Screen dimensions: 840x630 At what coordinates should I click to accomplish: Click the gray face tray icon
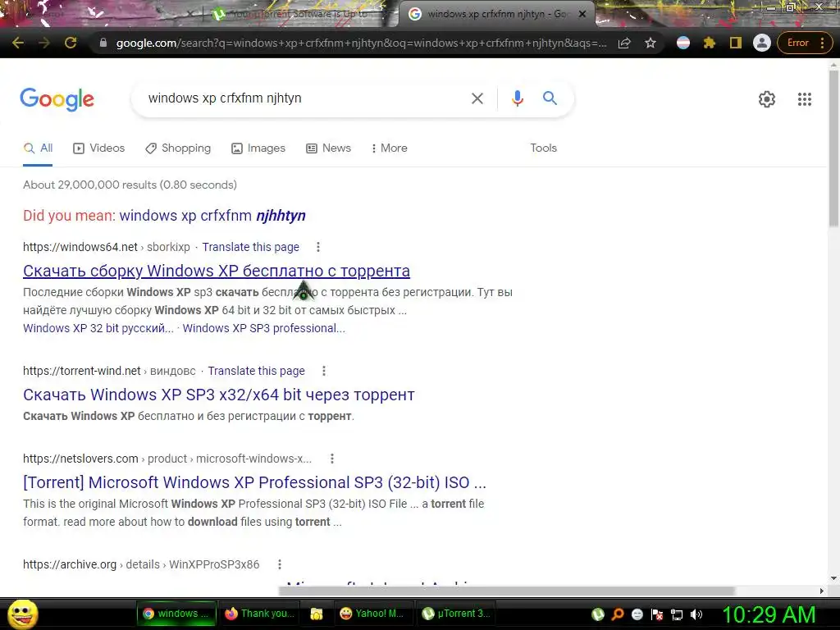[x=637, y=614]
